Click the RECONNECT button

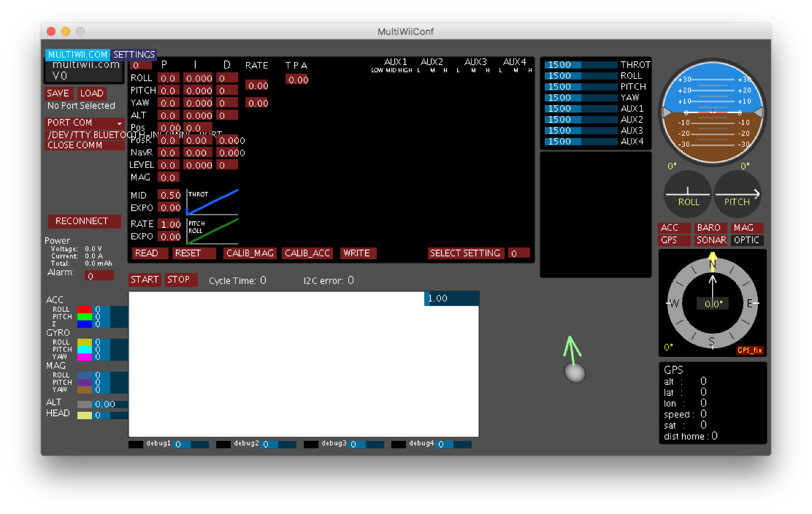tap(85, 221)
